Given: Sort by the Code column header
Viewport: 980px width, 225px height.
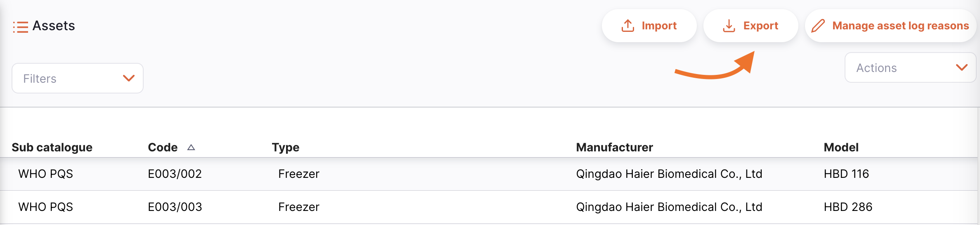Looking at the screenshot, I should pos(163,147).
